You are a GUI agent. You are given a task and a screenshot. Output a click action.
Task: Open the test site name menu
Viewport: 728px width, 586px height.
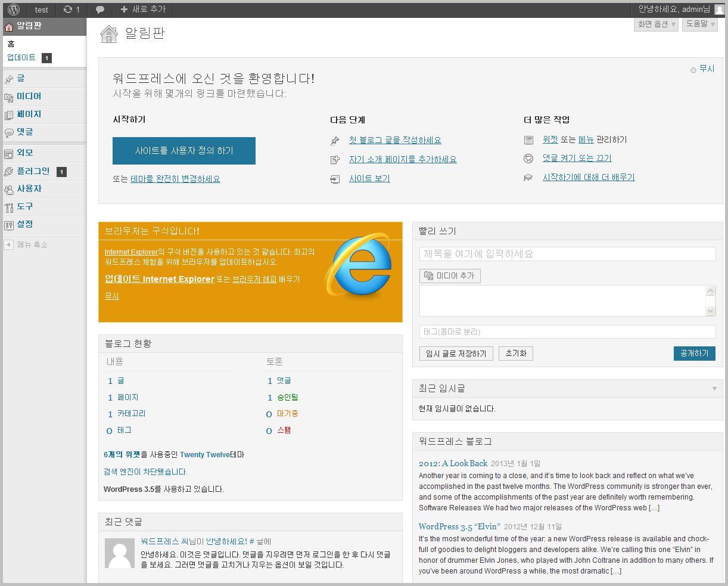click(42, 10)
